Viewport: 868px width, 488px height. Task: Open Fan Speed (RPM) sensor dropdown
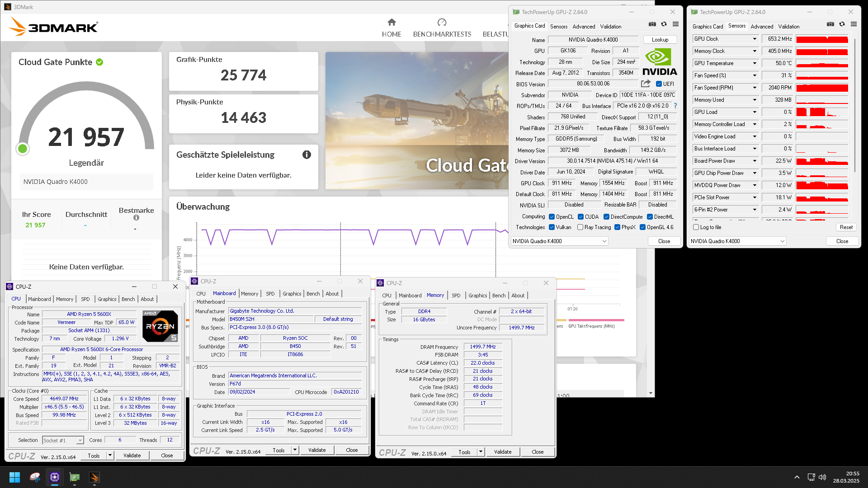coord(755,88)
